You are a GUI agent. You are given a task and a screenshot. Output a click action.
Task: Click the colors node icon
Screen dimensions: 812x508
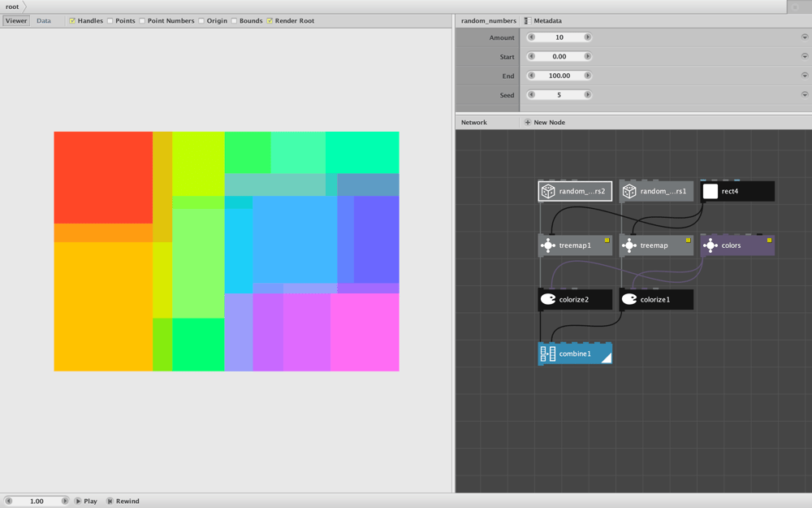pyautogui.click(x=710, y=245)
